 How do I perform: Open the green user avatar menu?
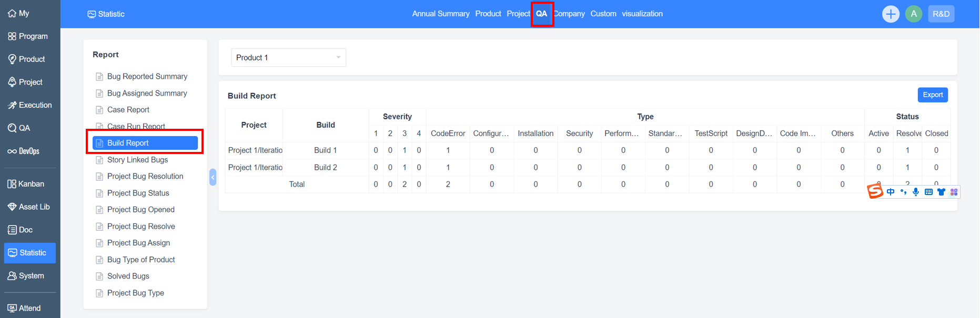(914, 14)
